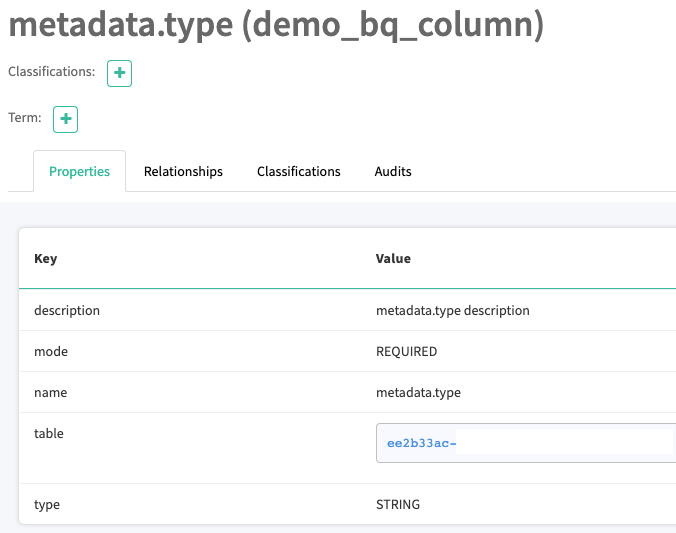Click the Term: label
The image size is (676, 533).
[x=25, y=117]
